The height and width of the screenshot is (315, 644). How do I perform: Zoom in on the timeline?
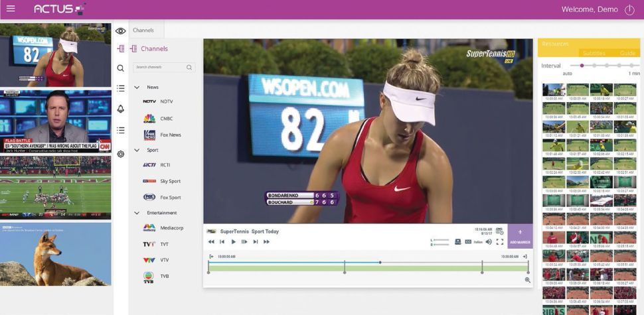click(x=528, y=280)
